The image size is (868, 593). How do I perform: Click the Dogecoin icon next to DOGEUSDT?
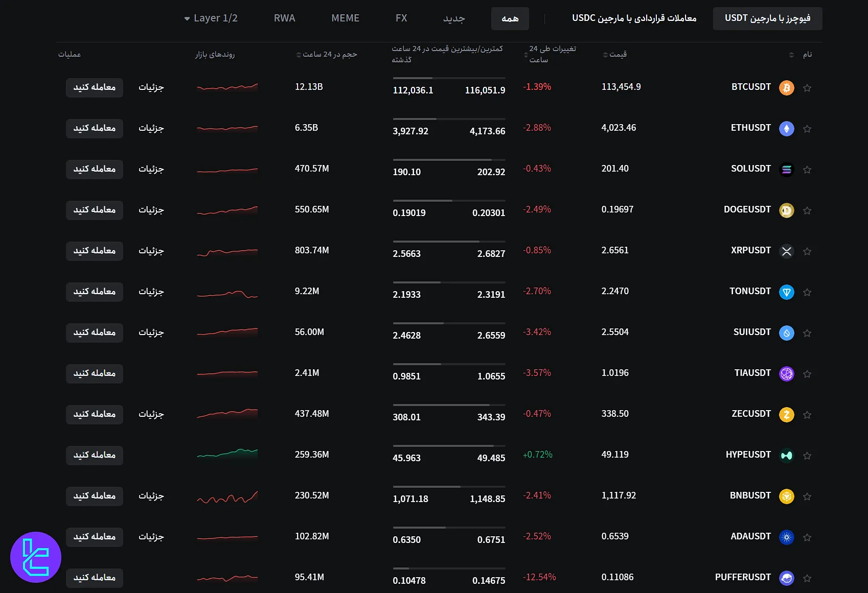[786, 210]
